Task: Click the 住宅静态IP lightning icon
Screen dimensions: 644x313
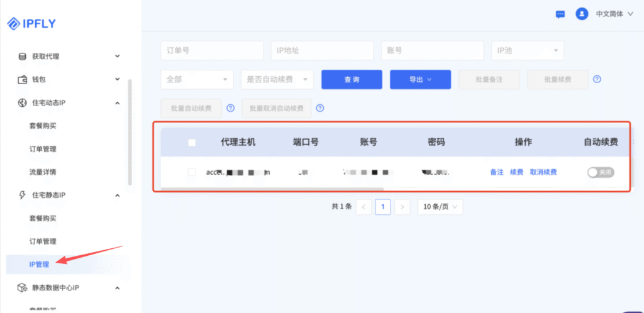Action: (22, 195)
